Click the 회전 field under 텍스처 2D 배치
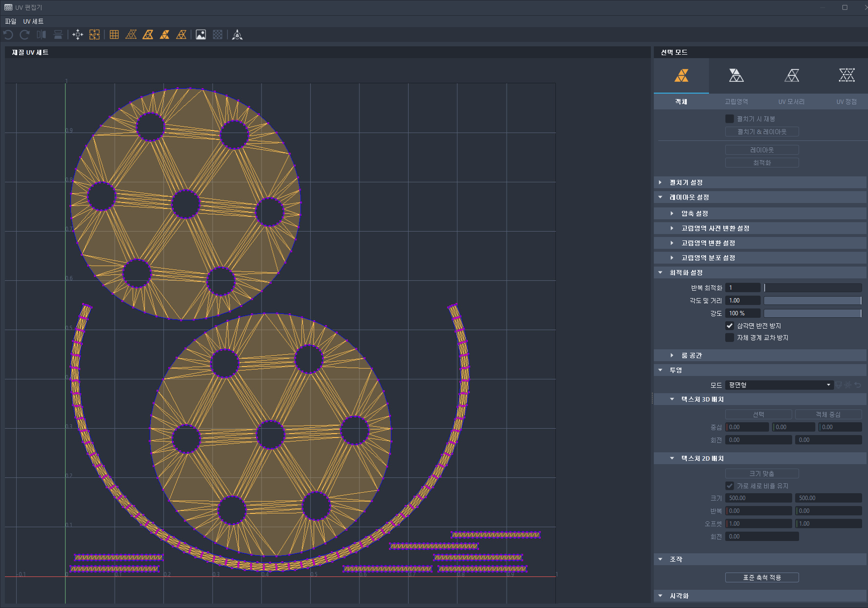Viewport: 868px width, 608px height. coord(762,537)
